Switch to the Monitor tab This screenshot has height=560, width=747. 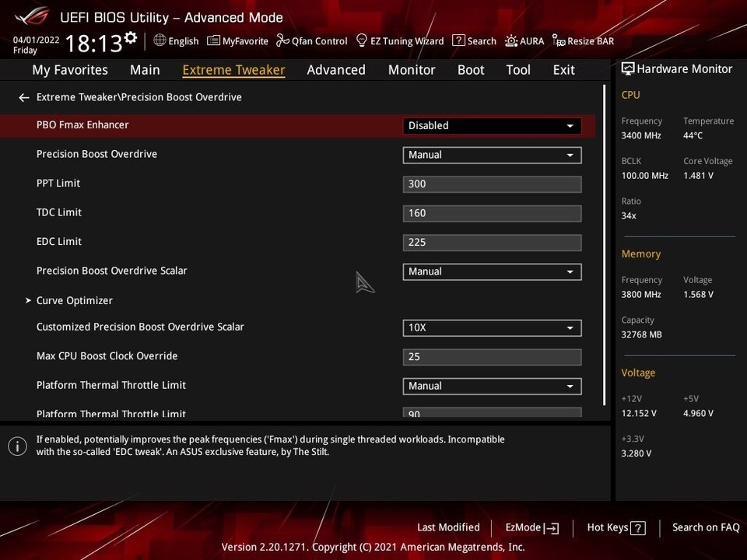click(412, 70)
